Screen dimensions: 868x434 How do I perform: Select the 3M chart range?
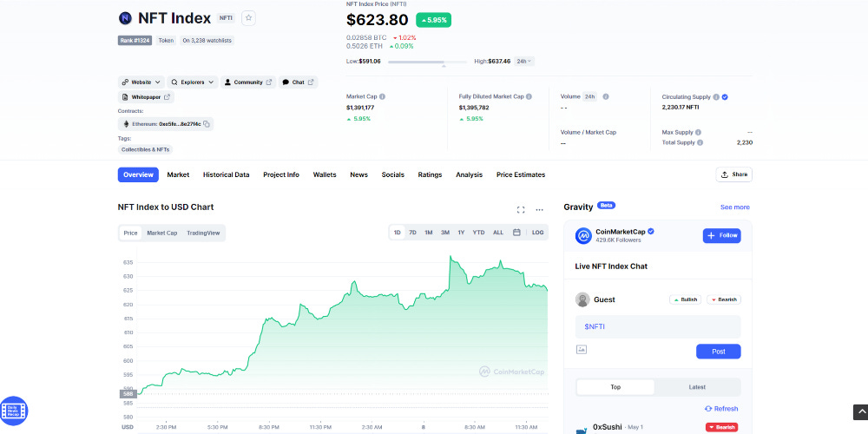[445, 233]
